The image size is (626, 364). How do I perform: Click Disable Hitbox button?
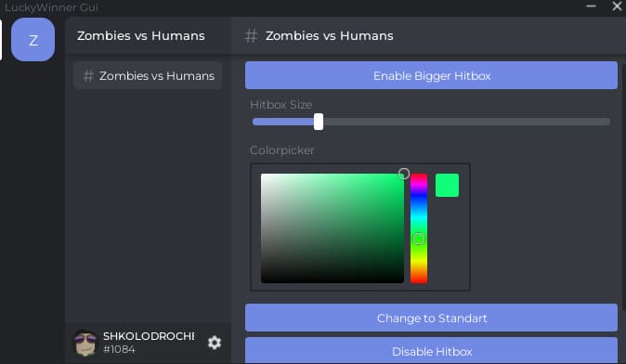[x=431, y=351]
